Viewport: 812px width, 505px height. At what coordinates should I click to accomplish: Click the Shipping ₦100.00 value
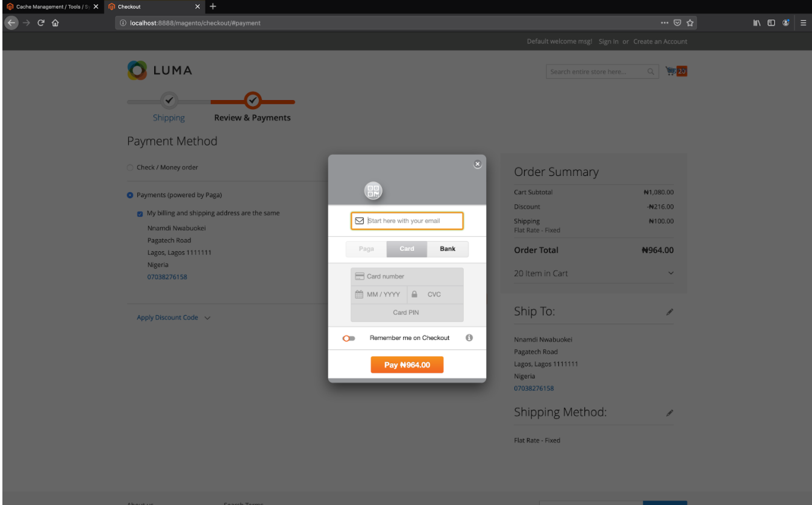pos(661,221)
